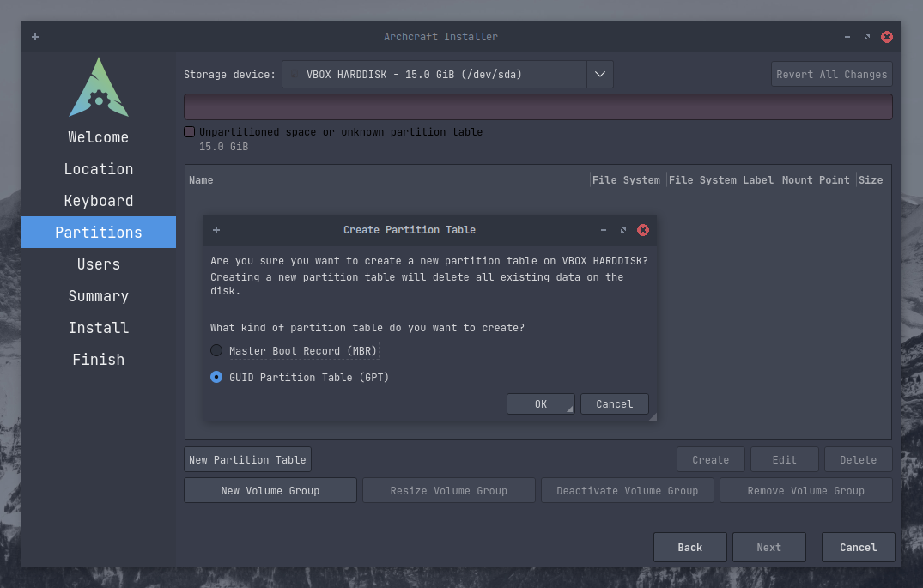The width and height of the screenshot is (923, 588).
Task: Click the Edit partition button
Action: click(x=784, y=460)
